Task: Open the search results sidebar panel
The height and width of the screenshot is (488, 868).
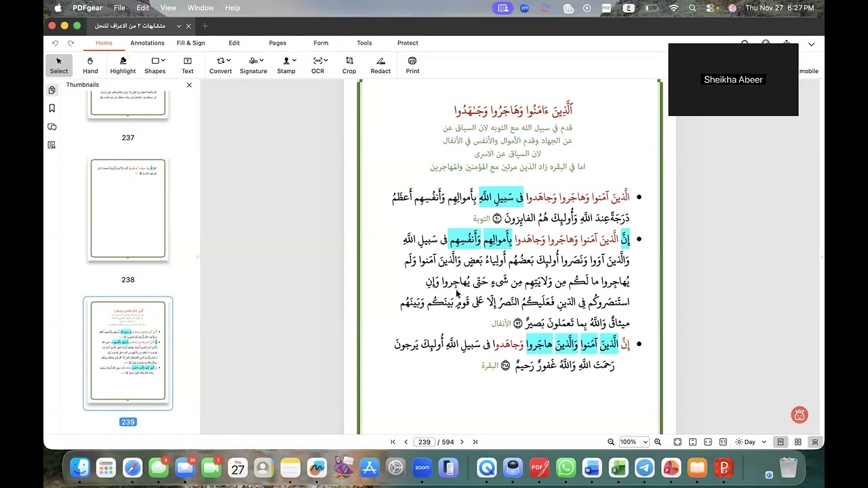Action: pos(52,145)
